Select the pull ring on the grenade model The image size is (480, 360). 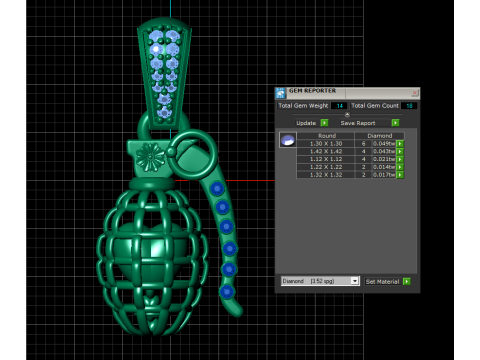(193, 155)
